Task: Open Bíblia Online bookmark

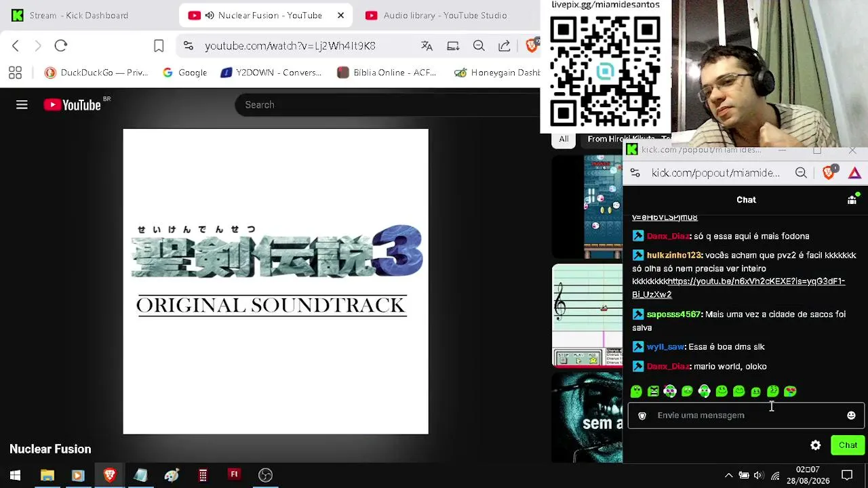Action: tap(387, 73)
